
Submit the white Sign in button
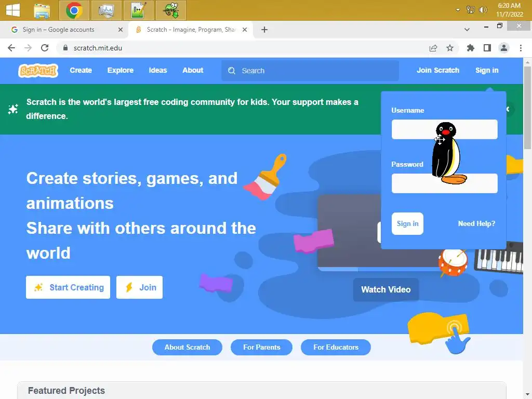407,223
